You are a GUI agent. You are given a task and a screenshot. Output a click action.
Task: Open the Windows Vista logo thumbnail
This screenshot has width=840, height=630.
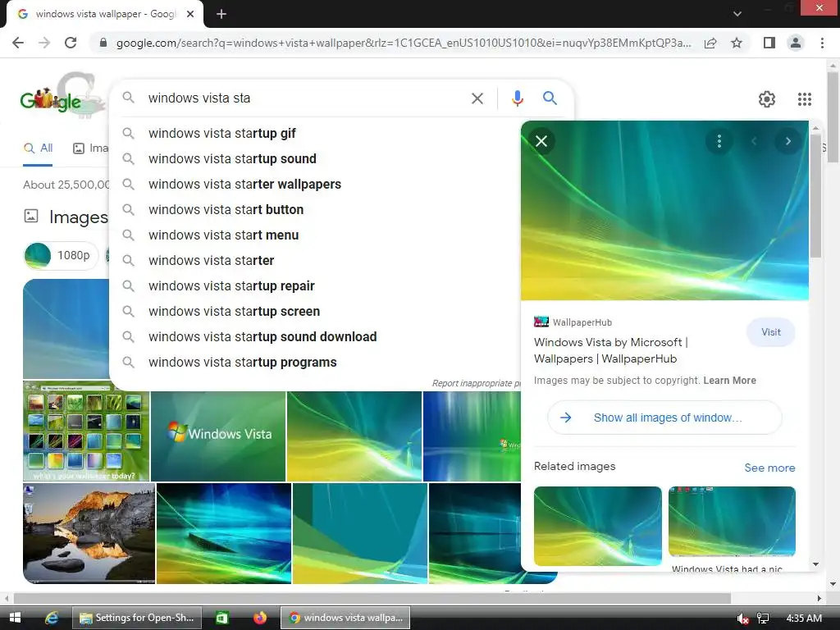[x=218, y=436]
